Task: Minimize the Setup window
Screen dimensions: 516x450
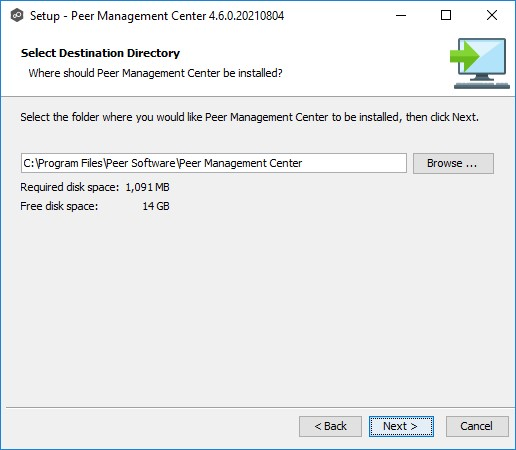Action: click(401, 15)
